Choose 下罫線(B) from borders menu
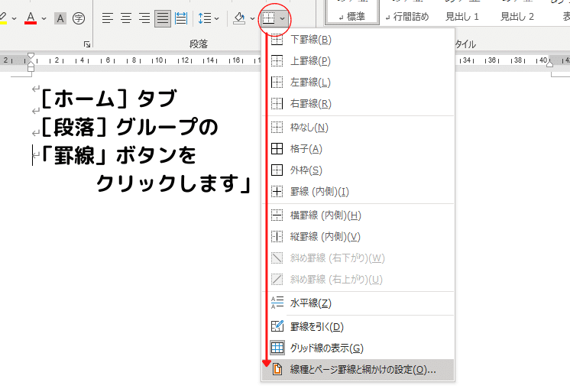Viewport: 570px width, 392px height. coord(358,40)
